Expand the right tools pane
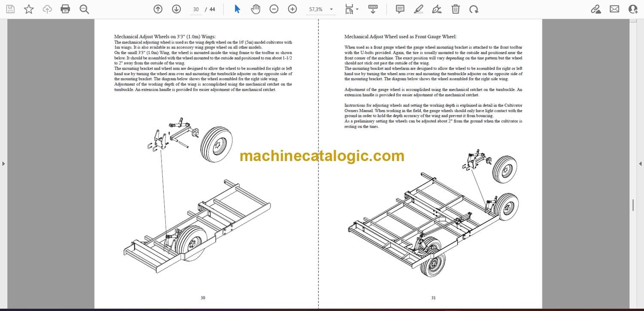 point(640,164)
